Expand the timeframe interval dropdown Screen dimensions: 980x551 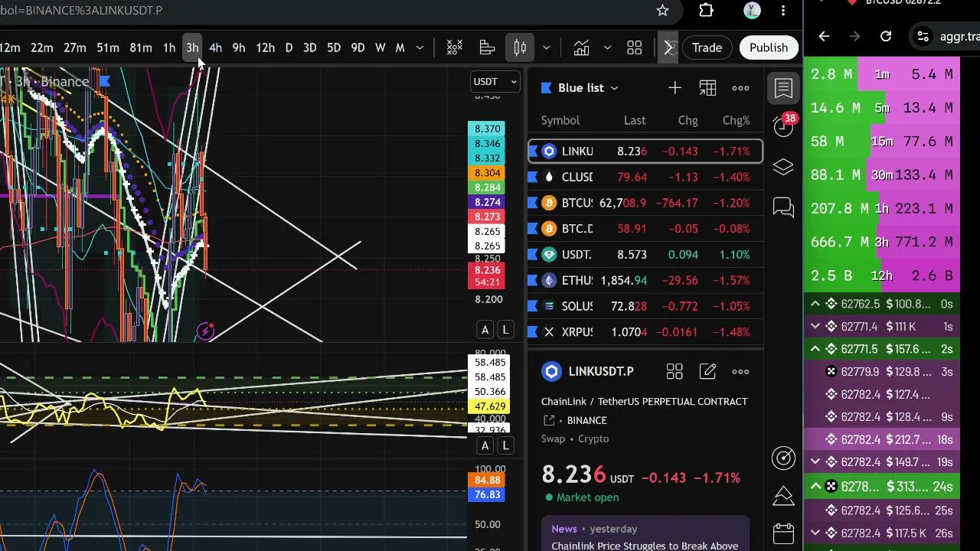coord(420,48)
